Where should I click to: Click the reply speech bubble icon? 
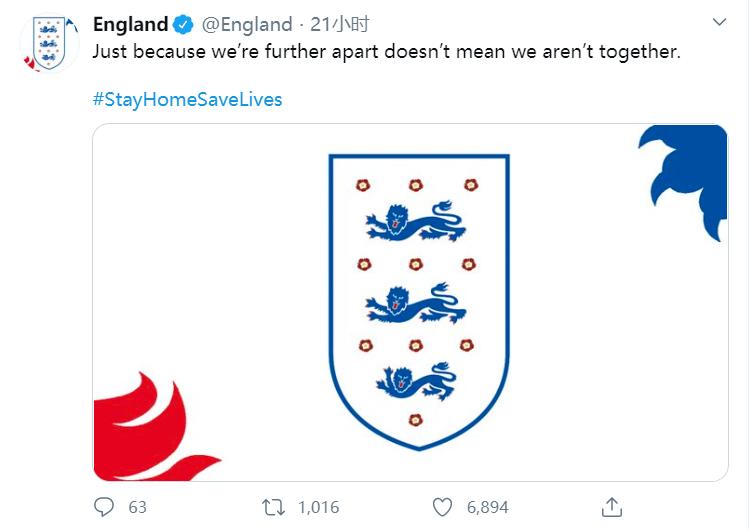105,507
